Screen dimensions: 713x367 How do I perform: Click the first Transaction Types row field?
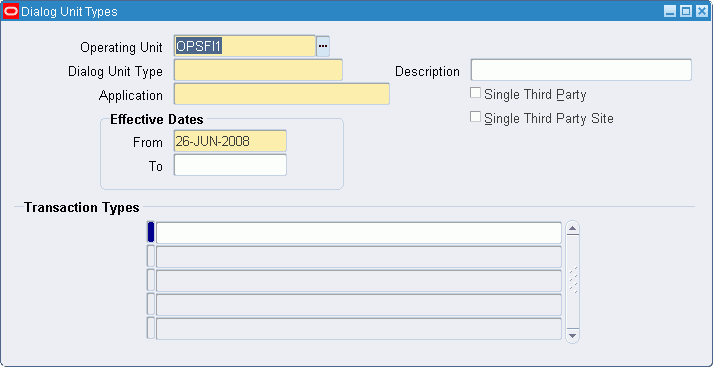point(359,233)
